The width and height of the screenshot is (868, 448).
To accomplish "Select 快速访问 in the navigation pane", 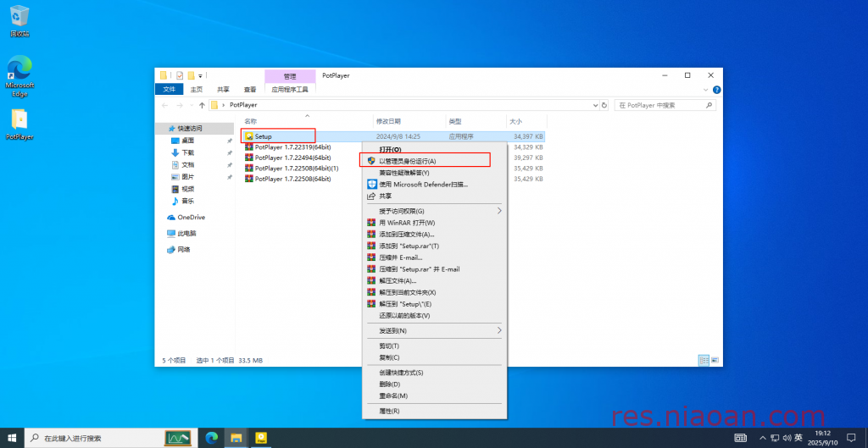I will [x=189, y=129].
